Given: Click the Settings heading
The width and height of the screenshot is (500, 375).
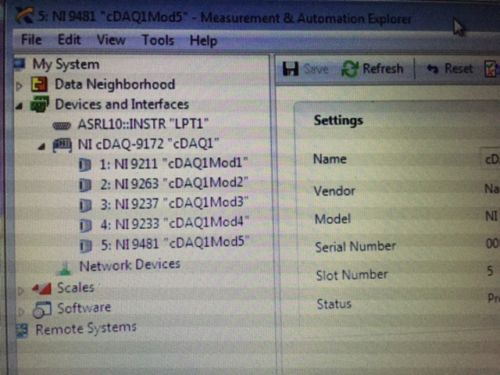Looking at the screenshot, I should pyautogui.click(x=338, y=120).
